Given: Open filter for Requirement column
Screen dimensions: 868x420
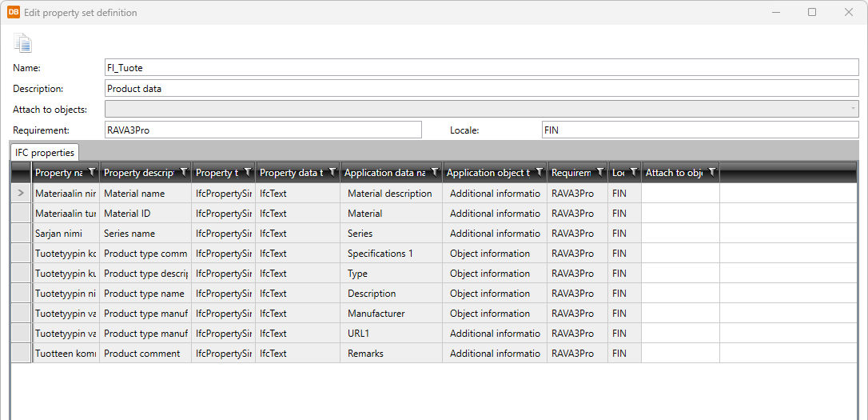Looking at the screenshot, I should [600, 172].
